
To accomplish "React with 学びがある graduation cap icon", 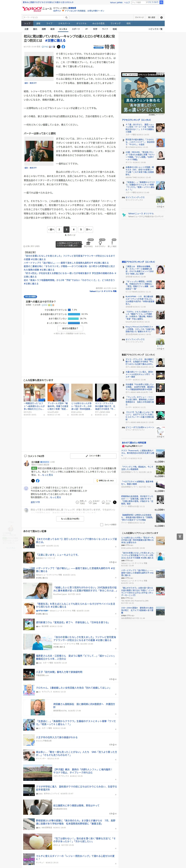I will coord(89,243).
